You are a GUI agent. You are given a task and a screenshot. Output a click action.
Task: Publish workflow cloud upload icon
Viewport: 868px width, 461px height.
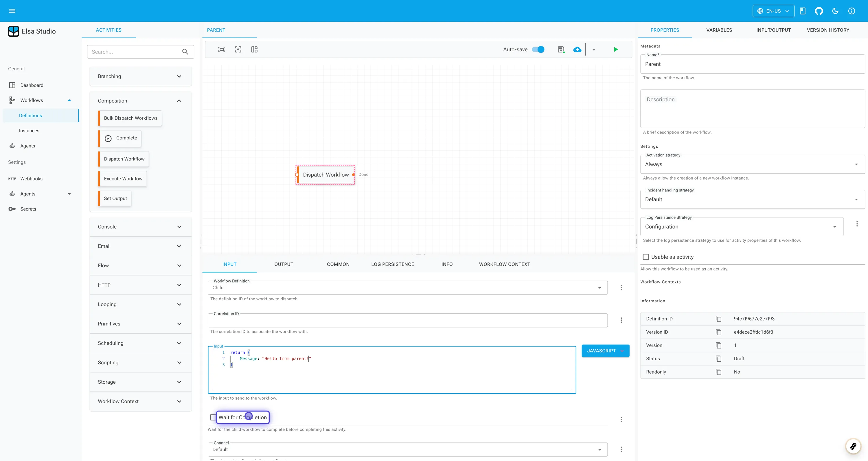pos(577,50)
